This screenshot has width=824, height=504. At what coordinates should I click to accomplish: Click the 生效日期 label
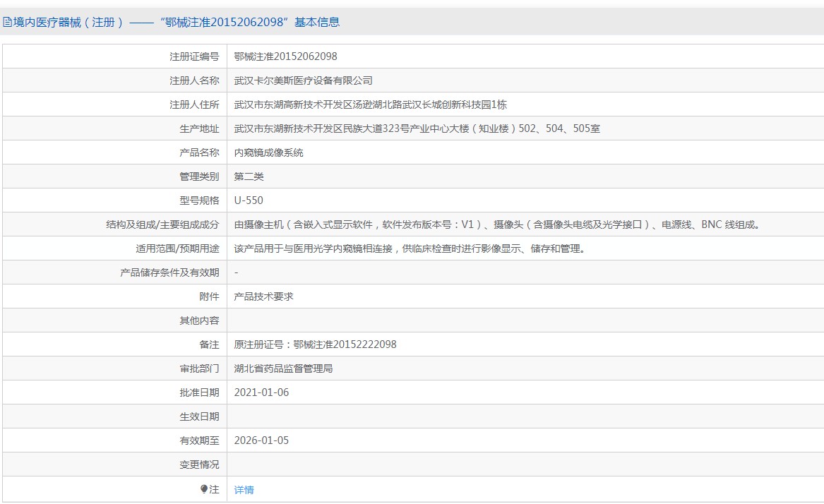[x=199, y=416]
